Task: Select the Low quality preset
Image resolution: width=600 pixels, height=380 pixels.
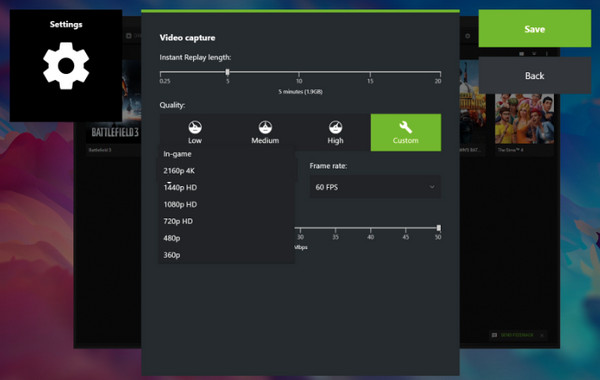Action: point(195,132)
